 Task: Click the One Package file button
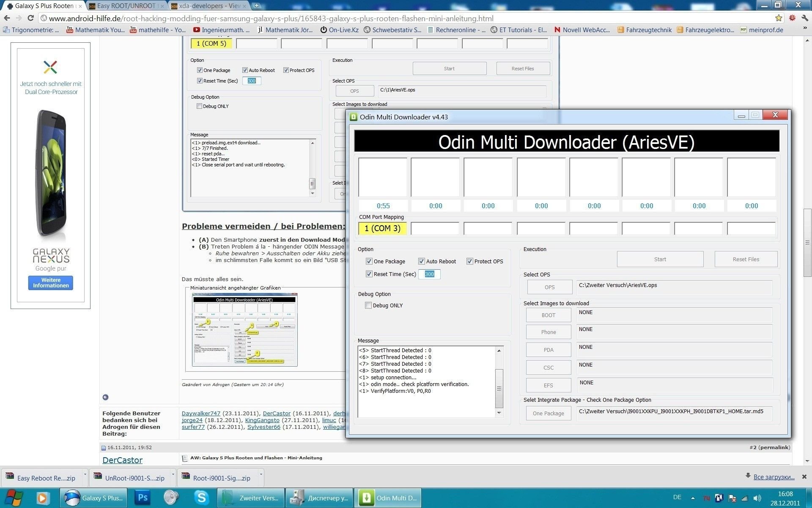point(548,413)
